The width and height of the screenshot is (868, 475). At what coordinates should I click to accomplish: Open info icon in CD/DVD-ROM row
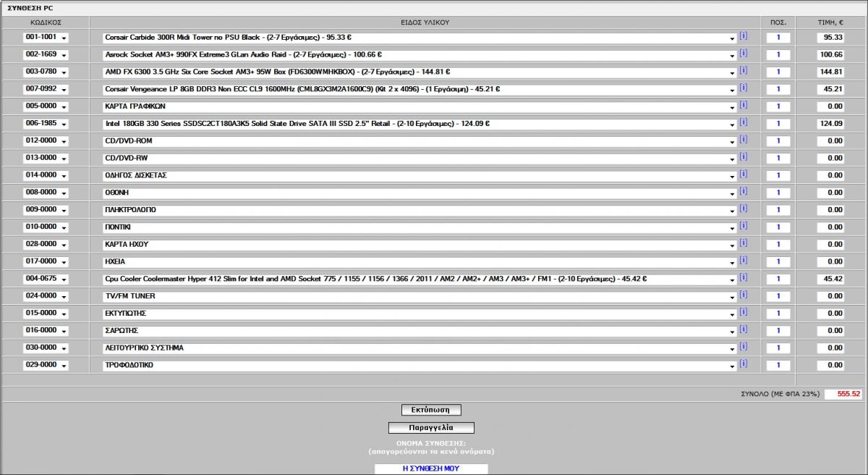tap(743, 139)
